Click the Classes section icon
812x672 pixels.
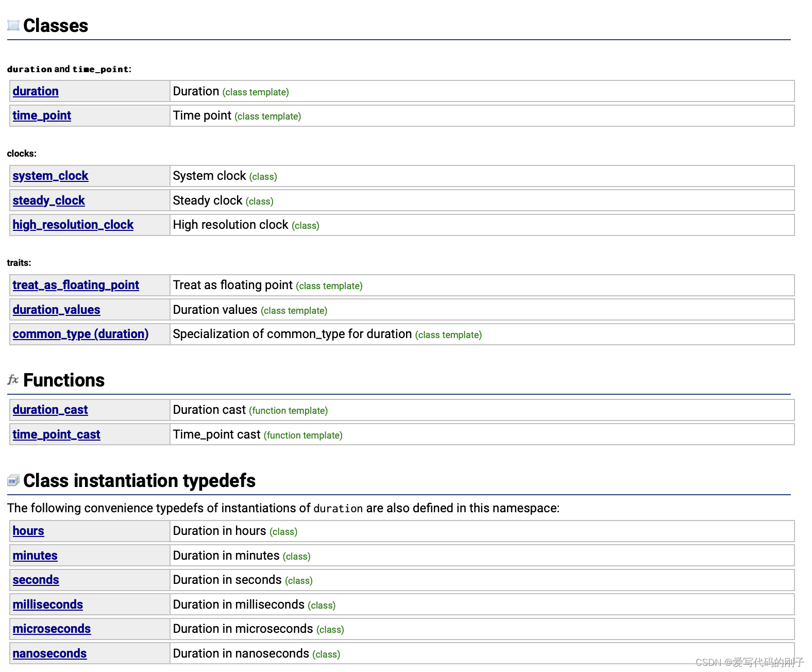pos(13,25)
